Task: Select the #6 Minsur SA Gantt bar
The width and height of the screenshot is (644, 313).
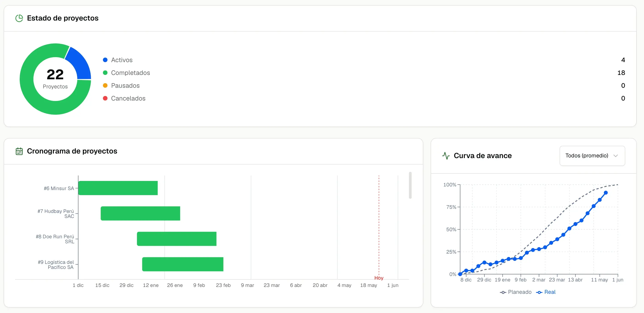Action: 118,188
